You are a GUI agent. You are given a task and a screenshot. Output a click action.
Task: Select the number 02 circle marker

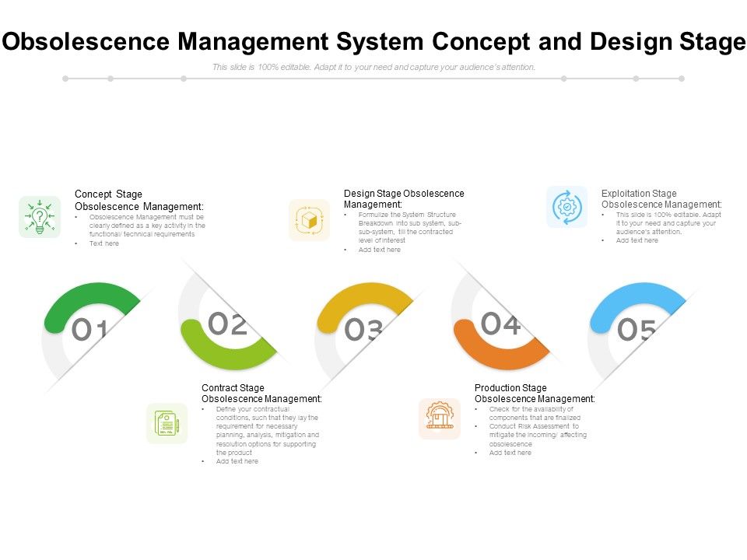(228, 324)
